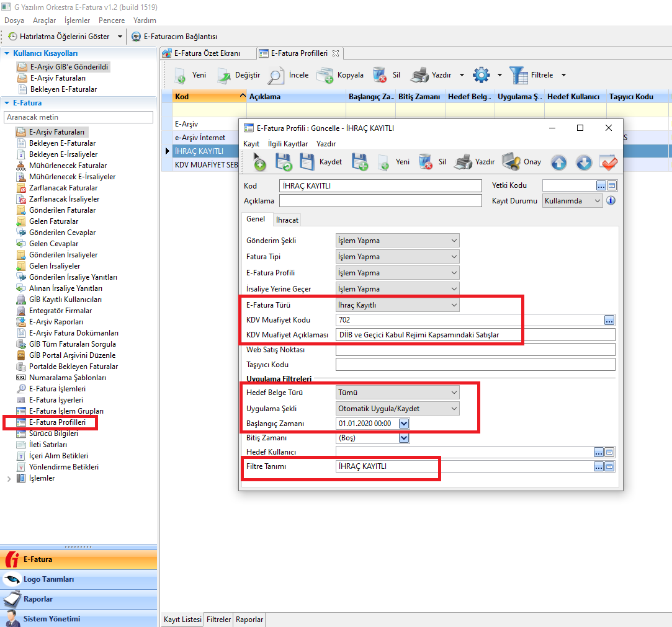Viewport: 672px width, 627px height.
Task: Open the Sistem Yönetimi panel
Action: [52, 618]
